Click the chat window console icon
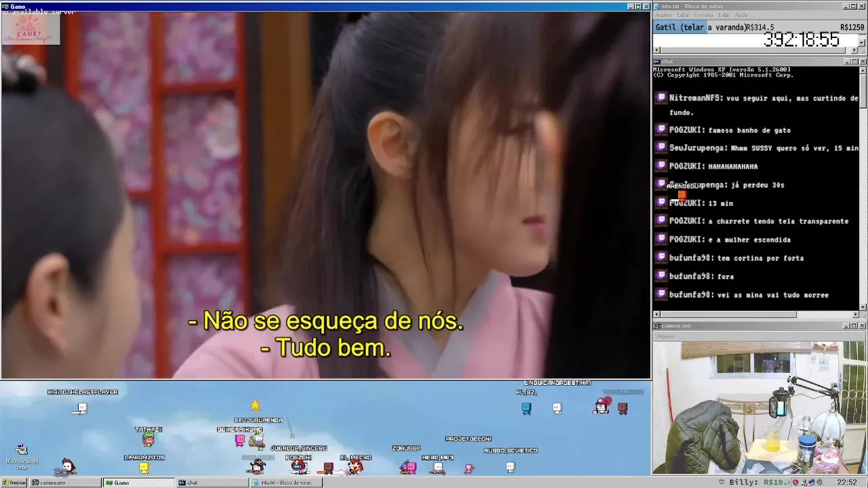 (x=657, y=61)
